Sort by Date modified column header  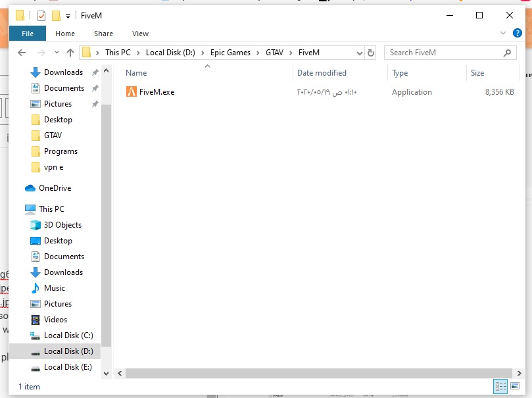pyautogui.click(x=322, y=73)
